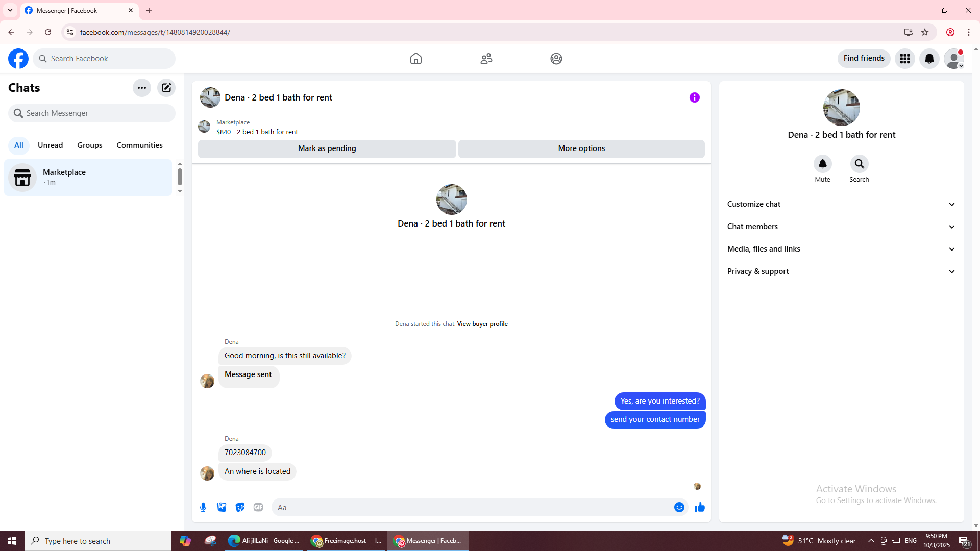Click the message "7023084700"
The height and width of the screenshot is (551, 980).
[x=245, y=453]
